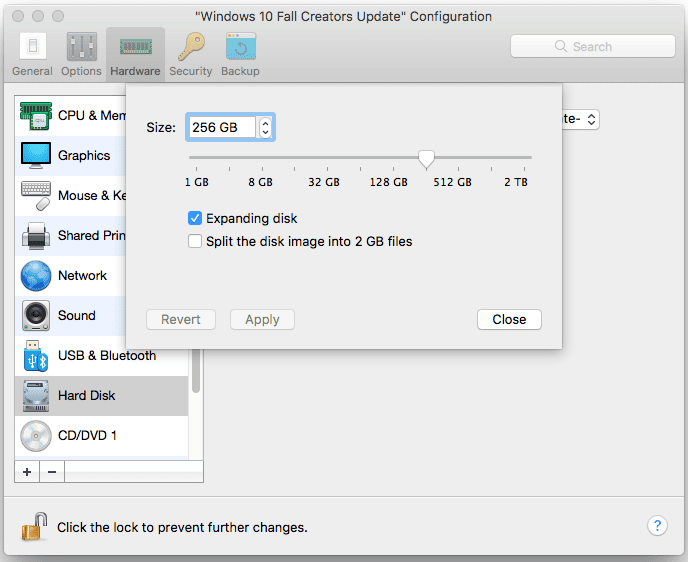The image size is (688, 562).
Task: Click the Revert button
Action: click(181, 319)
